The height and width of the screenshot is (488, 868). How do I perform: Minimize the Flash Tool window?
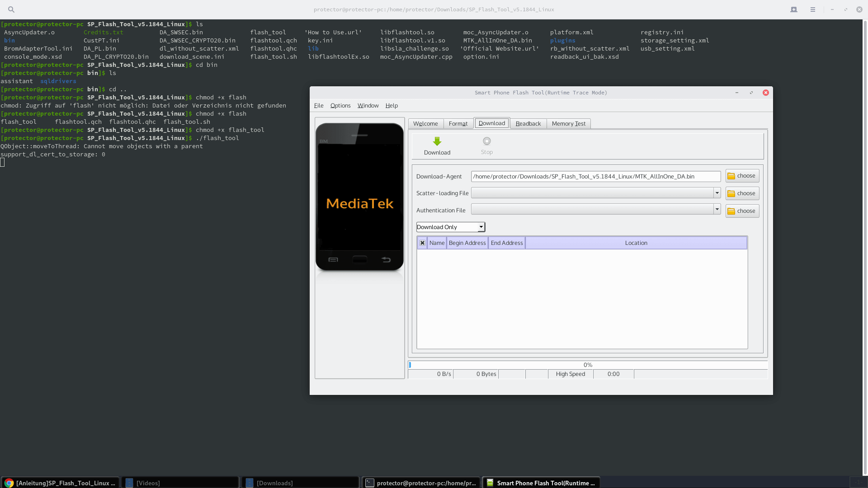click(x=737, y=93)
